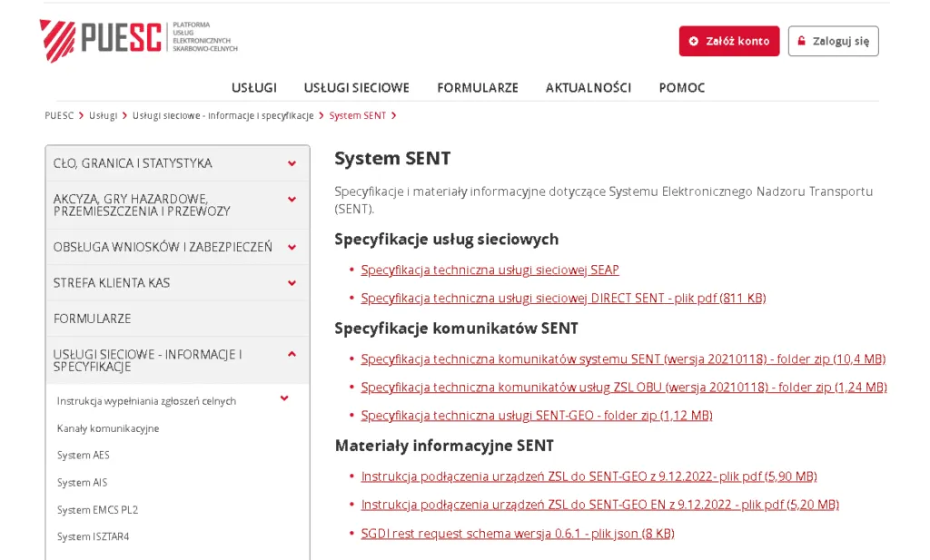Download ZSL OBU specification zip (1,24 MB)
Image resolution: width=930 pixels, height=560 pixels.
624,388
